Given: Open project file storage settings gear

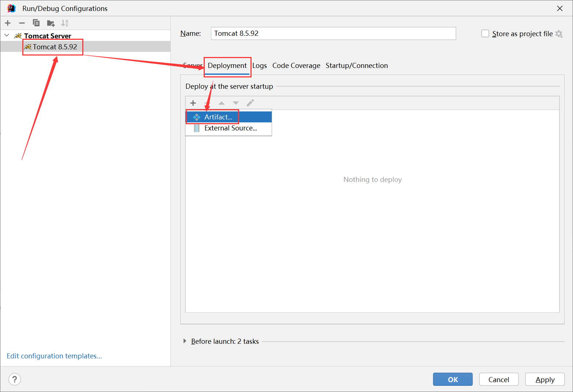Looking at the screenshot, I should [559, 34].
